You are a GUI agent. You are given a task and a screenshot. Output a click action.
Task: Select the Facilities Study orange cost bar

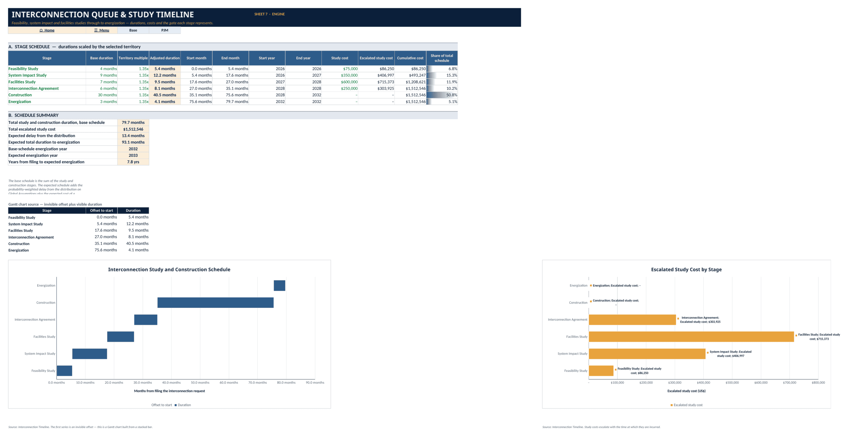coord(691,337)
